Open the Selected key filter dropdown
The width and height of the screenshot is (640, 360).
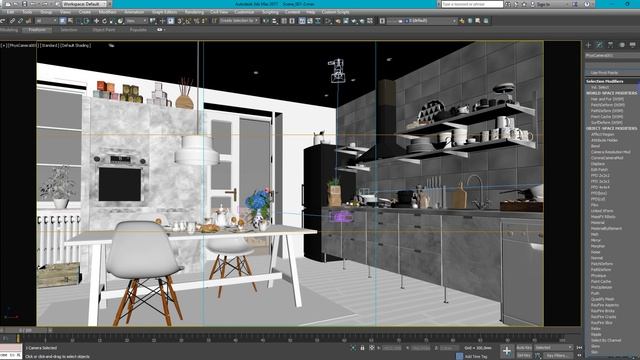tap(554, 348)
